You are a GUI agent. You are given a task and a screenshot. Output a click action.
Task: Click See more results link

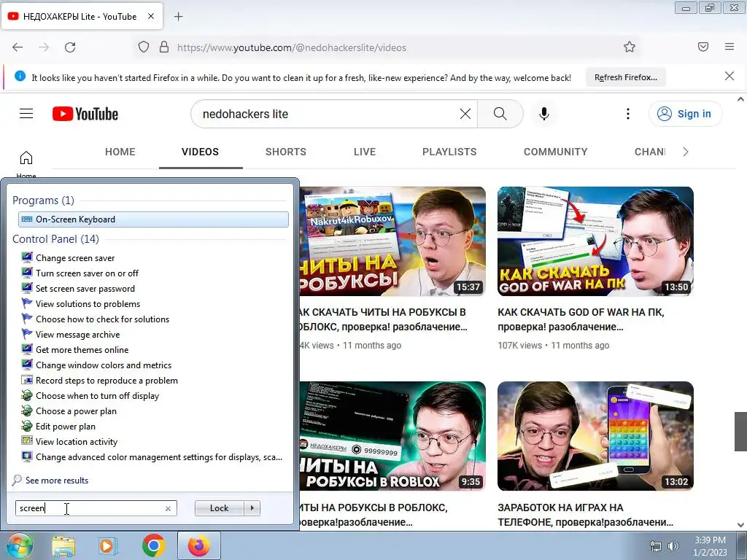(x=57, y=481)
